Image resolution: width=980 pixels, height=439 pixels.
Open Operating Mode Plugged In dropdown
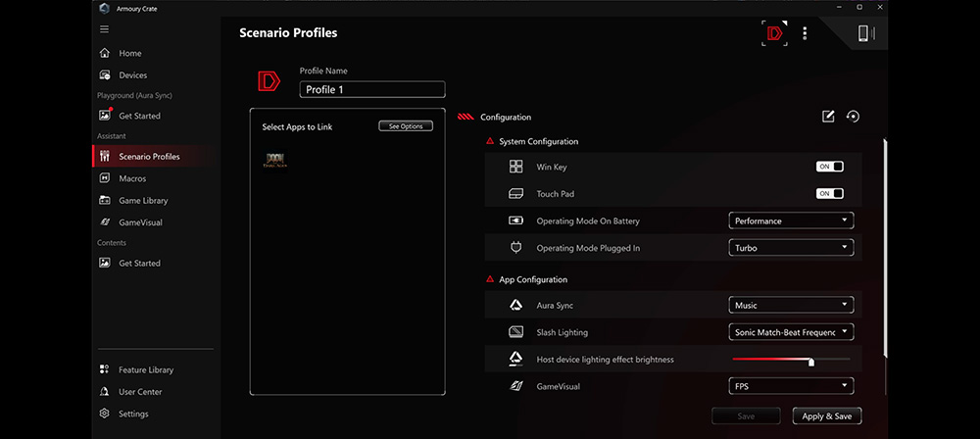point(791,248)
